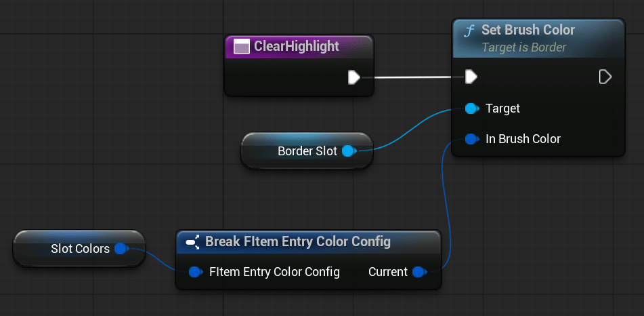
Task: Click Set Brush Color's execution output pin
Action: pos(605,77)
